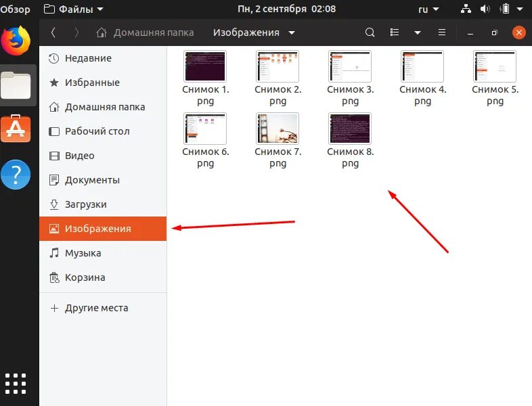Open Документы in sidebar
This screenshot has height=406, width=532.
tap(103, 180)
